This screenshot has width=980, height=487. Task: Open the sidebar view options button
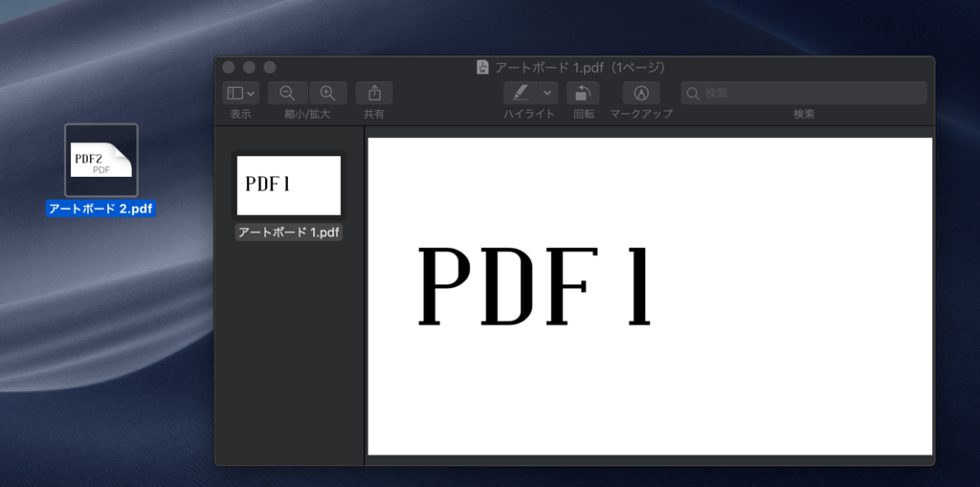tap(240, 93)
